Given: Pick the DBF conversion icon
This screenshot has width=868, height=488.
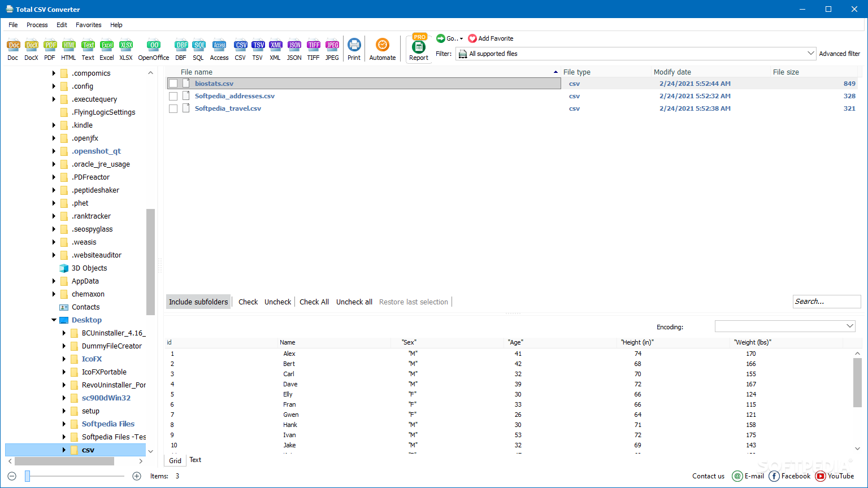Looking at the screenshot, I should (x=181, y=50).
